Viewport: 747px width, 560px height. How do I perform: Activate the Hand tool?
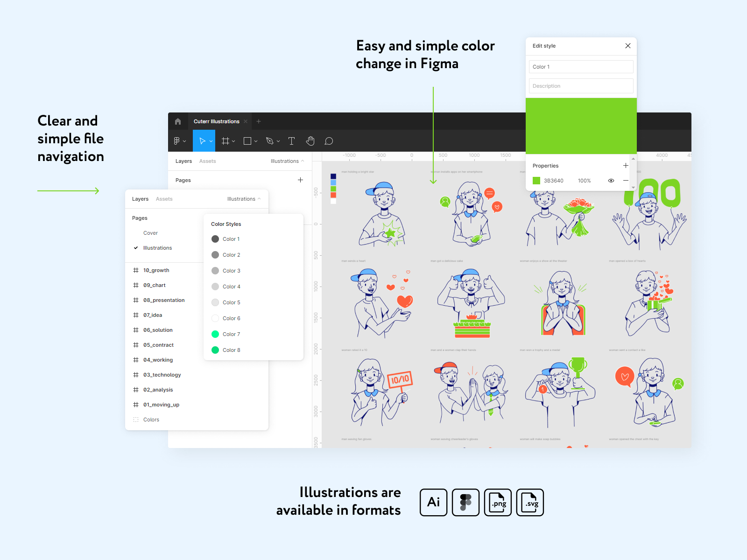click(x=310, y=141)
